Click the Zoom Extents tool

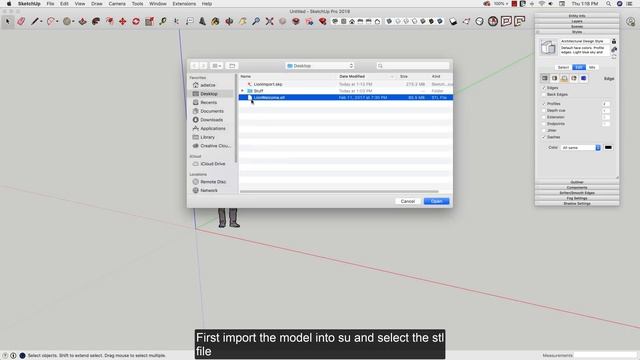click(269, 21)
